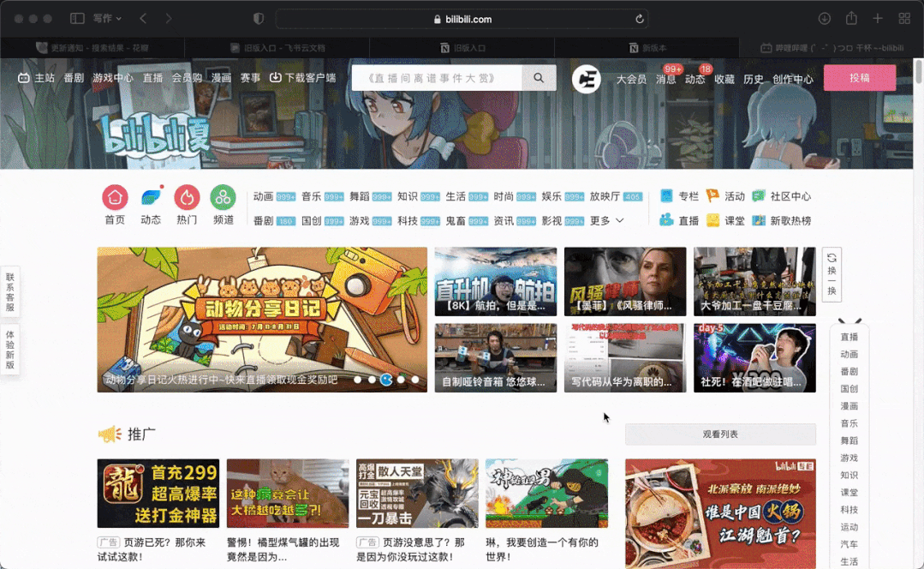Open the 动物分享日记 banner
924x569 pixels.
coord(262,320)
